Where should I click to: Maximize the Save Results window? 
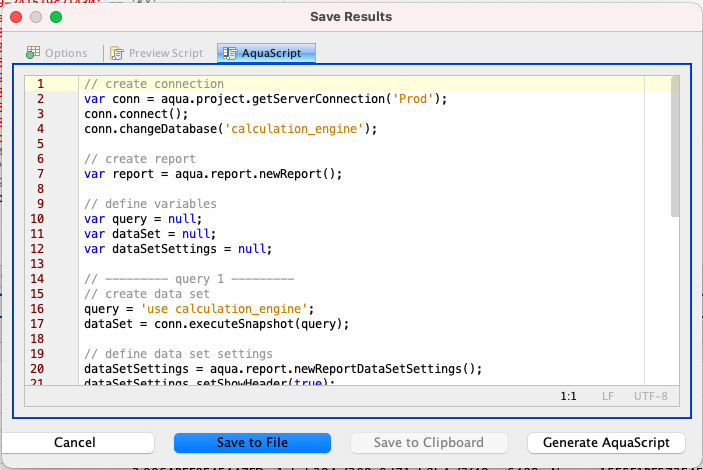pos(55,17)
